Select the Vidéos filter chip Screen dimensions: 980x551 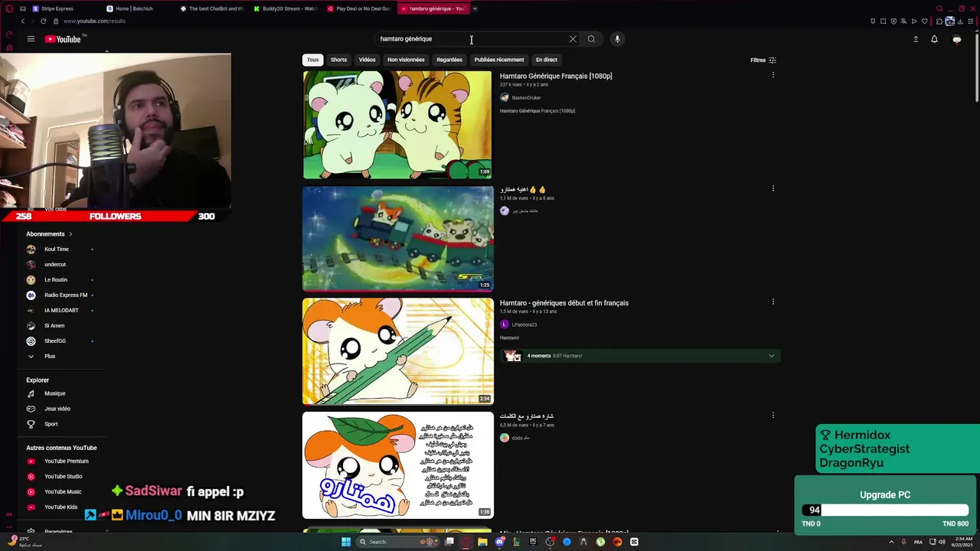(367, 60)
